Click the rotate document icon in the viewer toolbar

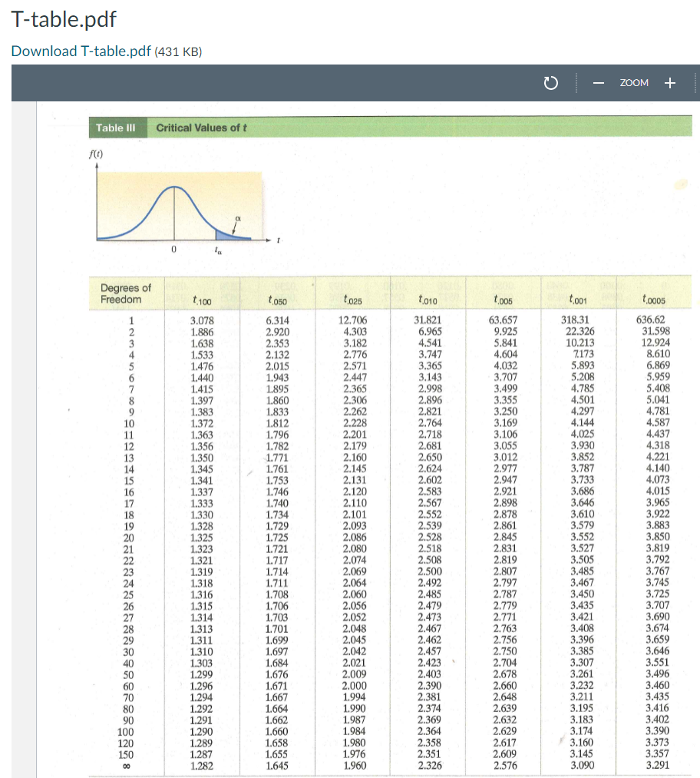tap(550, 83)
